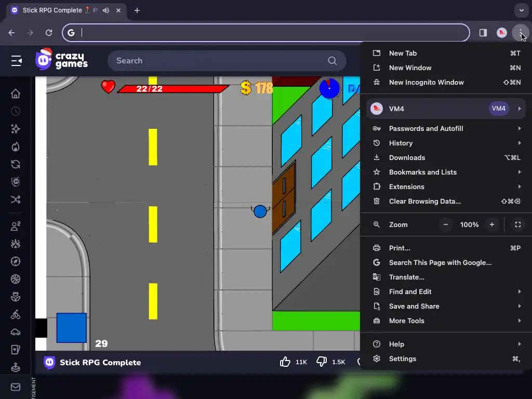Like the game with thumbs-up icon
The height and width of the screenshot is (399, 532).
click(285, 362)
